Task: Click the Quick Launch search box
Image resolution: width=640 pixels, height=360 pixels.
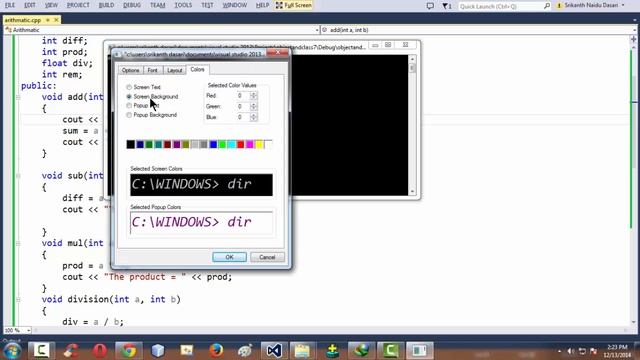Action: click(x=501, y=6)
